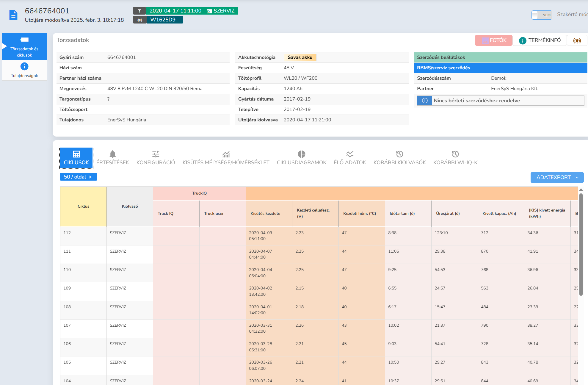Click the wireless signal icon button at top right
Image resolution: width=588 pixels, height=385 pixels.
coord(577,40)
